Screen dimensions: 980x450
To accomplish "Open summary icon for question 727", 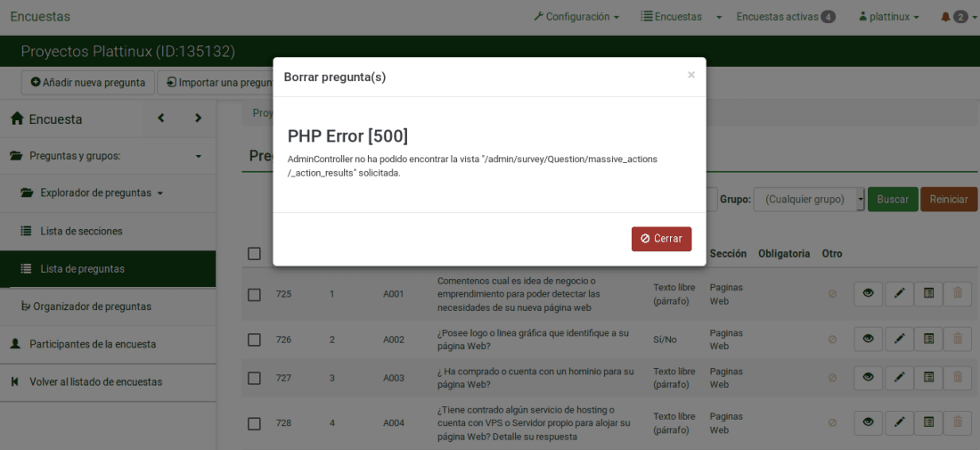I will [x=928, y=377].
